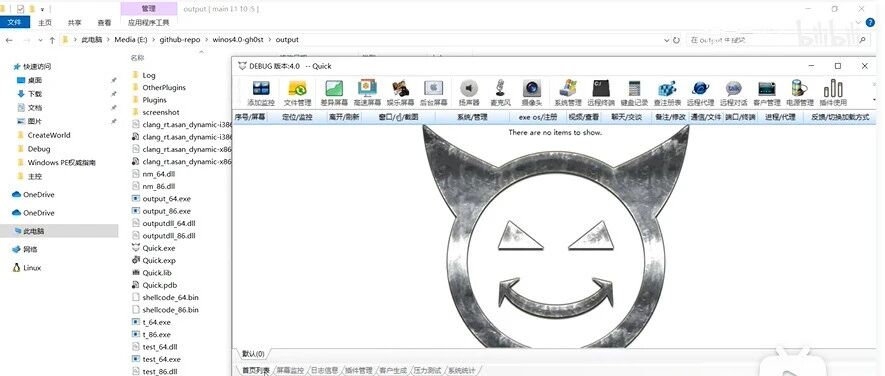Go back in Explorer navigation

click(x=9, y=40)
